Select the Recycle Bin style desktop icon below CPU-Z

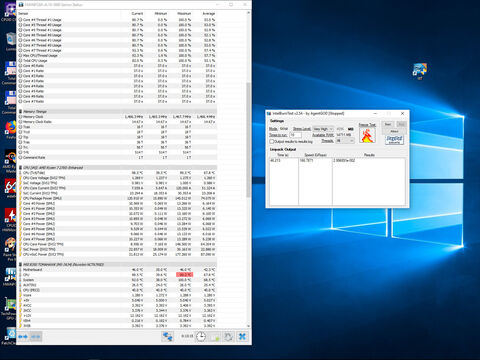click(11, 41)
